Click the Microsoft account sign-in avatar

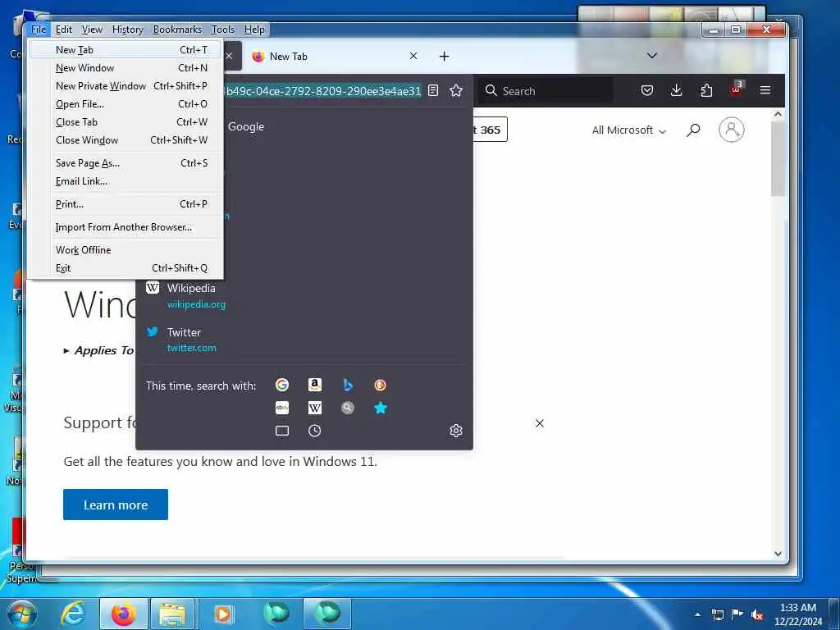731,130
